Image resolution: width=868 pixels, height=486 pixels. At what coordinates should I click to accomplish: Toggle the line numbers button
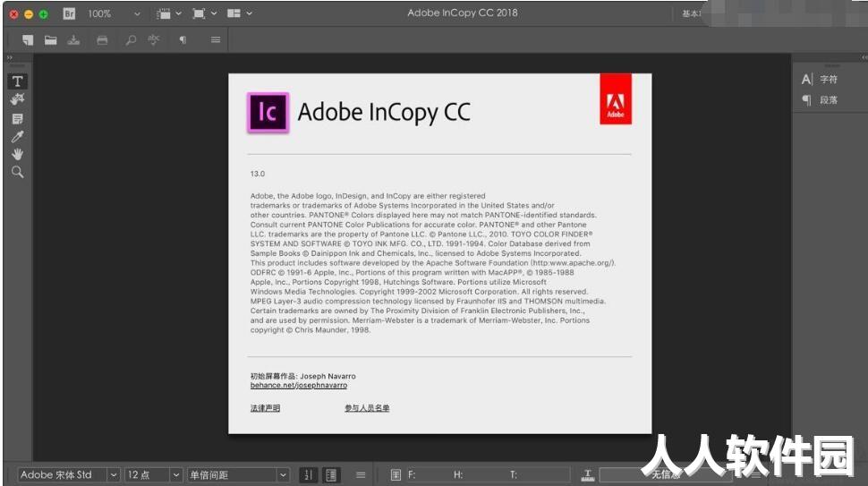tap(309, 475)
